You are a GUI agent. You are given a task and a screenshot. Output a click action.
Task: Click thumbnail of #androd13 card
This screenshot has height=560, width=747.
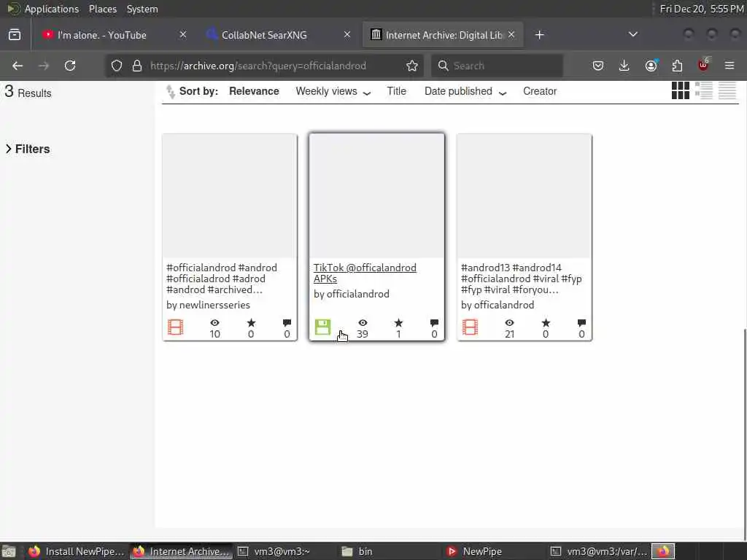coord(524,195)
